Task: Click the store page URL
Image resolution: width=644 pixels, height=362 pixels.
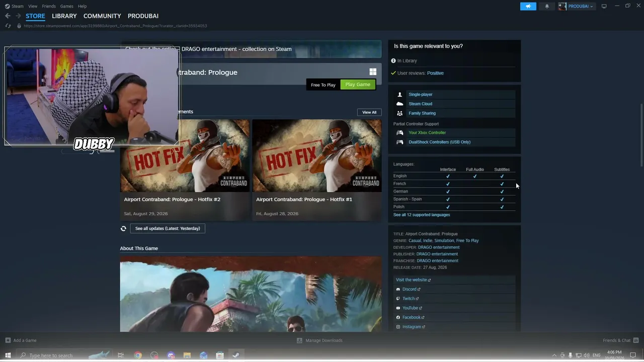Action: coord(115,26)
